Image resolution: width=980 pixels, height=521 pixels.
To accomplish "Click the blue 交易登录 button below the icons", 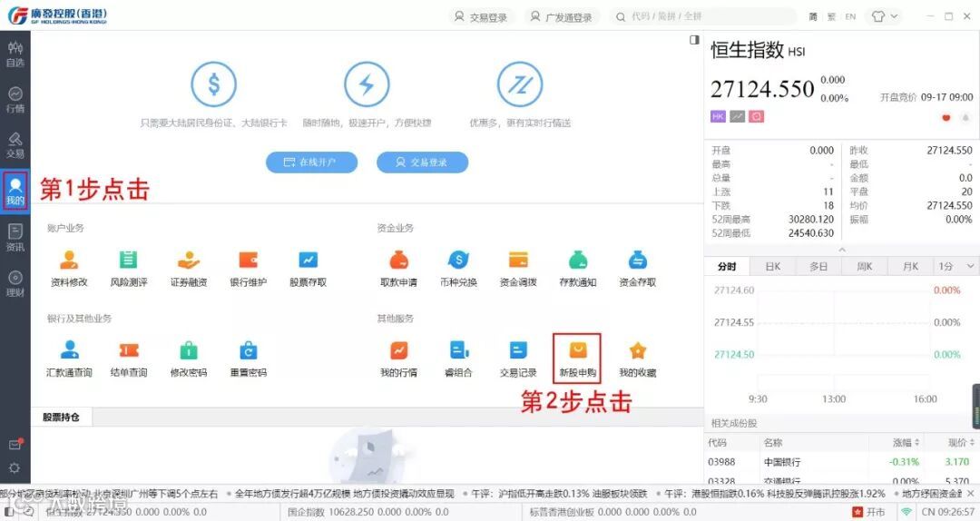I will (x=423, y=162).
